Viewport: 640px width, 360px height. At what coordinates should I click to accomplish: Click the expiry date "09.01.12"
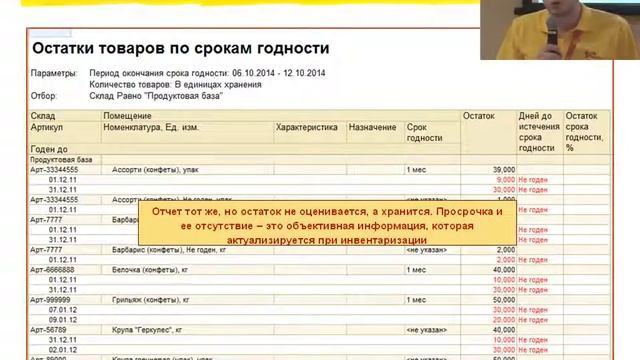[63, 320]
